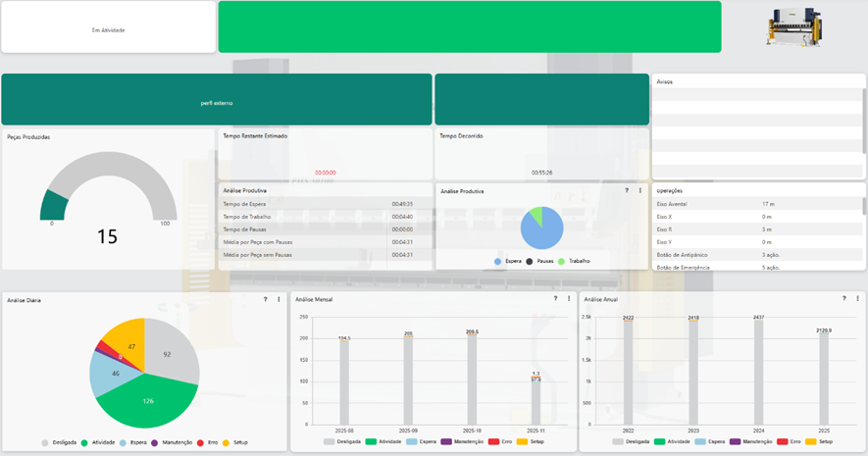This screenshot has height=456, width=868.
Task: Open three-dot menu on Análise Anual chart
Action: click(857, 299)
